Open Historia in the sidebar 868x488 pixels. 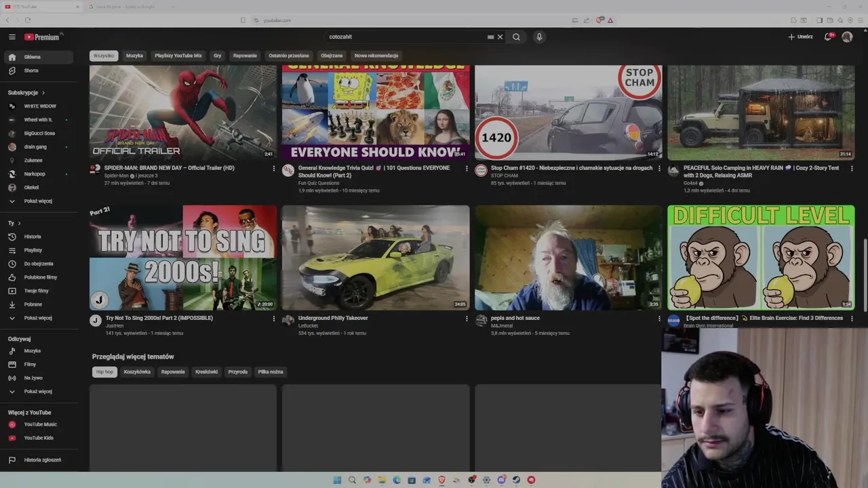click(x=38, y=237)
